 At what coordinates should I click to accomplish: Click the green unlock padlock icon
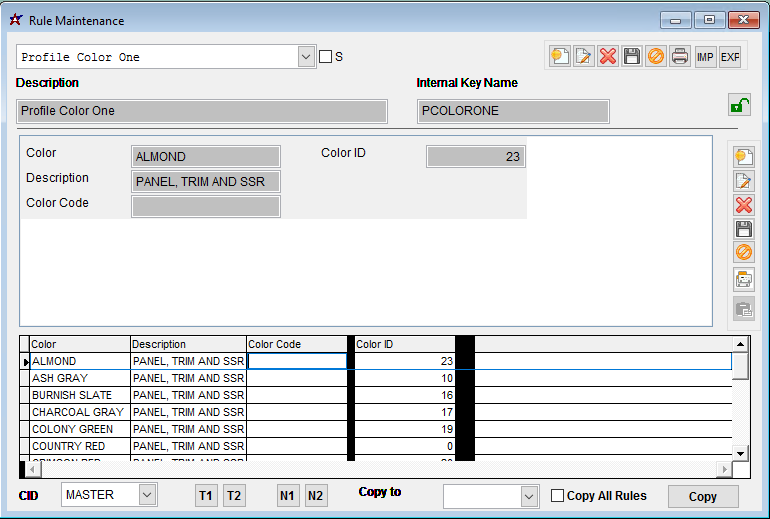point(740,105)
